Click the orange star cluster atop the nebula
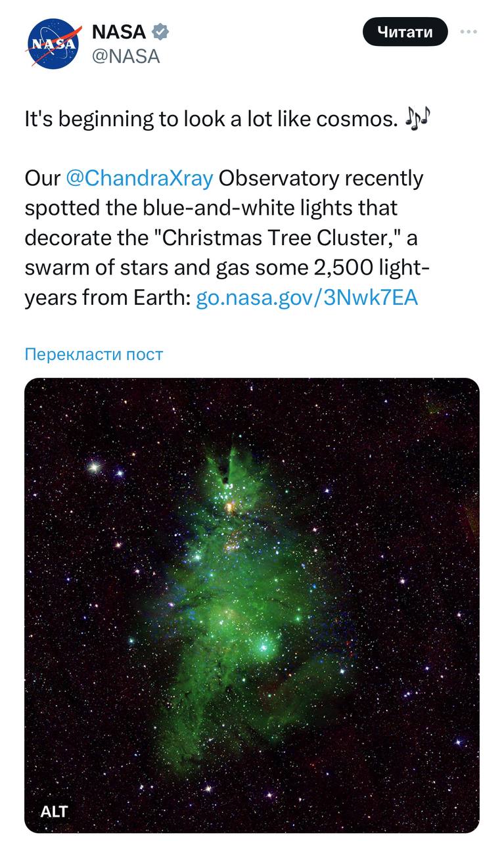This screenshot has width=504, height=841. [x=229, y=507]
